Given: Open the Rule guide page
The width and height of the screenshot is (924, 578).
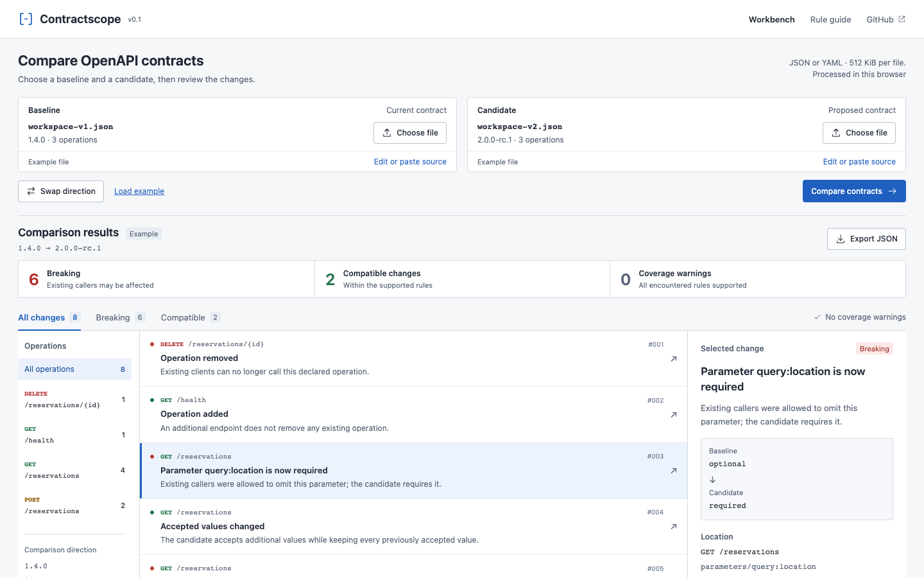Looking at the screenshot, I should (830, 19).
